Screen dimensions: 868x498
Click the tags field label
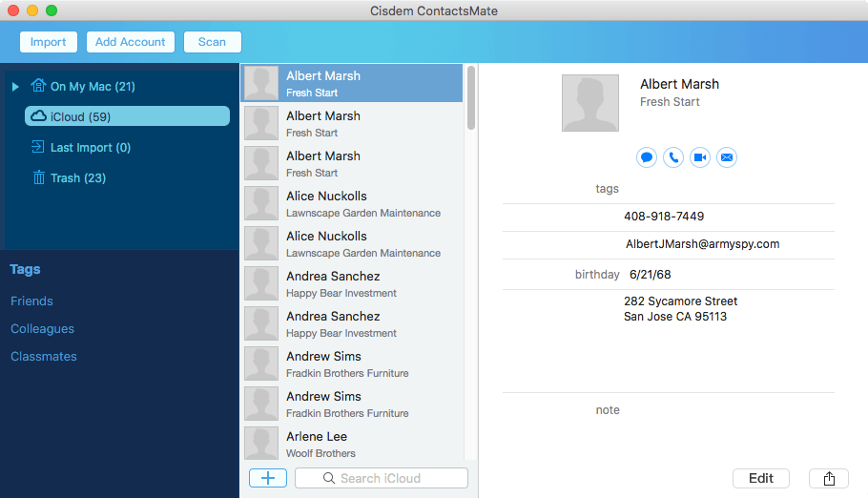click(x=607, y=188)
